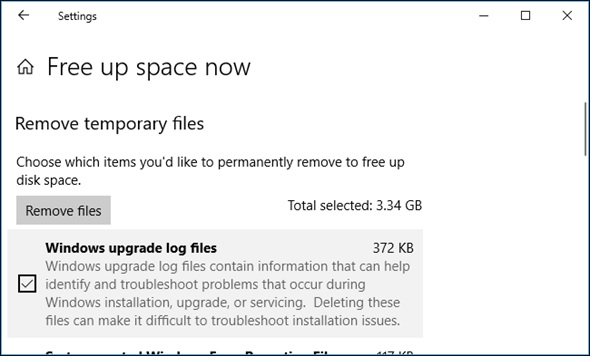597x362 pixels.
Task: Click scrollbar track below the thumb
Action: [586, 251]
